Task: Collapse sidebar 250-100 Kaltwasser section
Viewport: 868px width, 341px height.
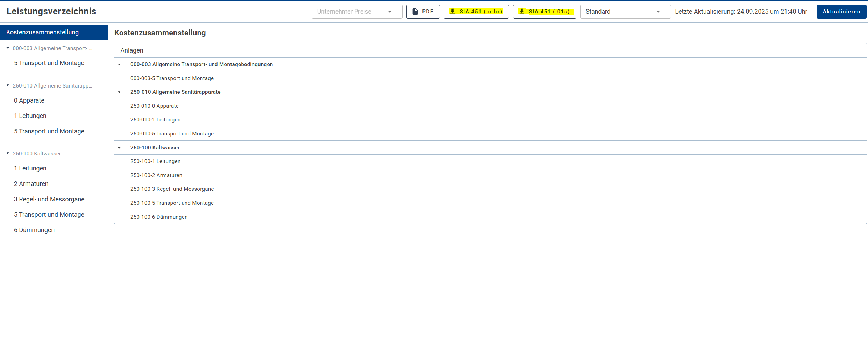Action: click(x=8, y=153)
